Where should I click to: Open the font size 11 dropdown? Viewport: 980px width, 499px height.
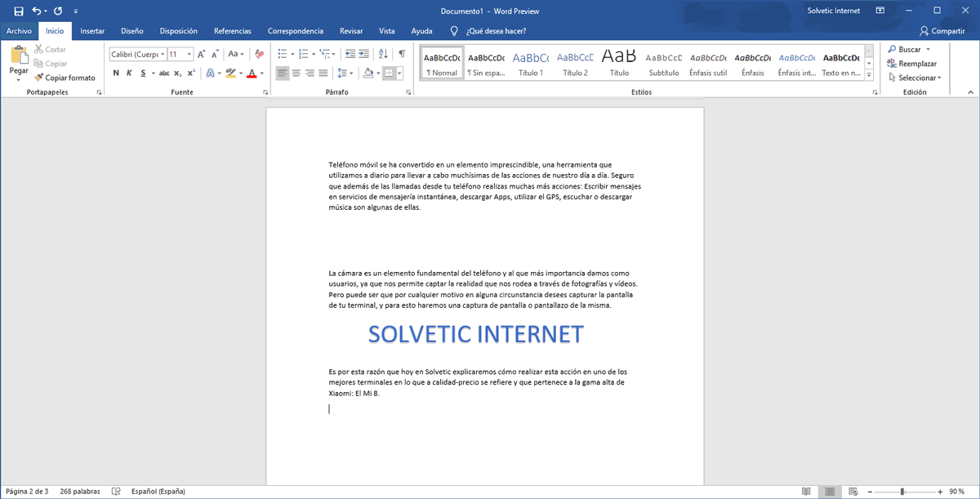click(x=189, y=54)
